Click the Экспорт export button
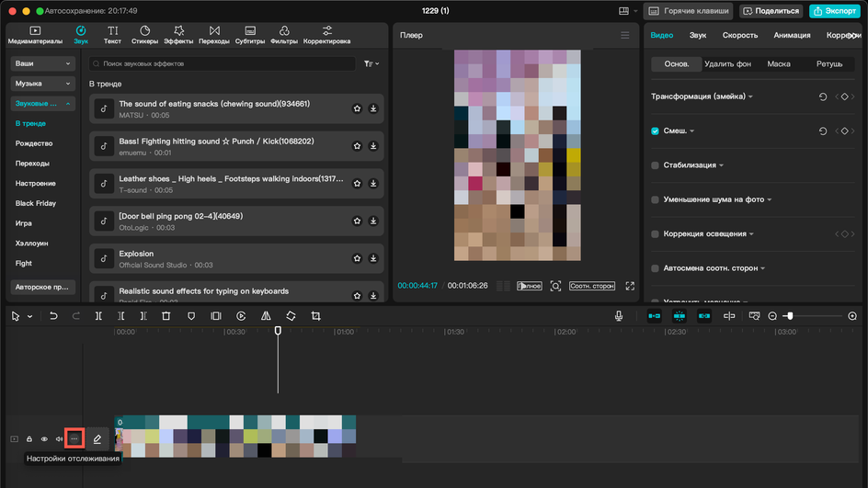 coord(835,11)
